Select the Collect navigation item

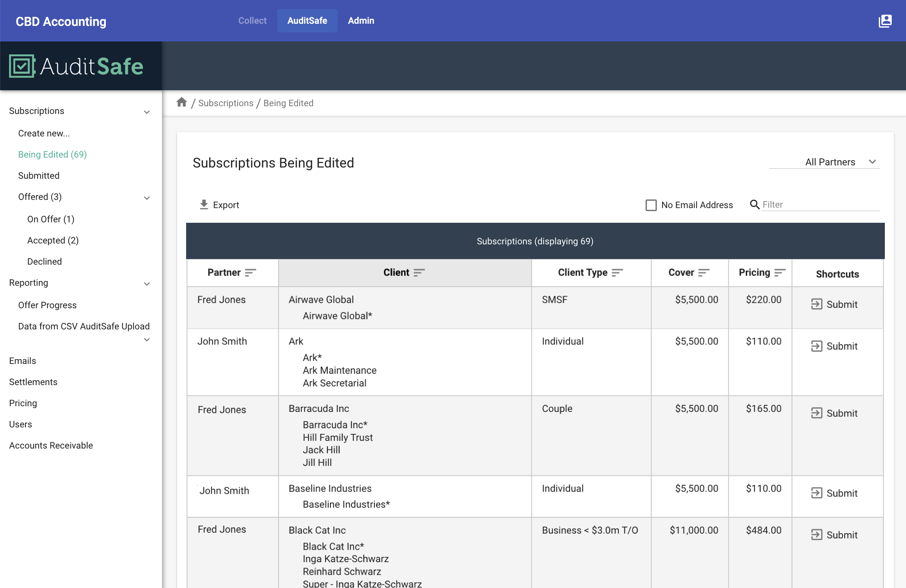(x=252, y=20)
